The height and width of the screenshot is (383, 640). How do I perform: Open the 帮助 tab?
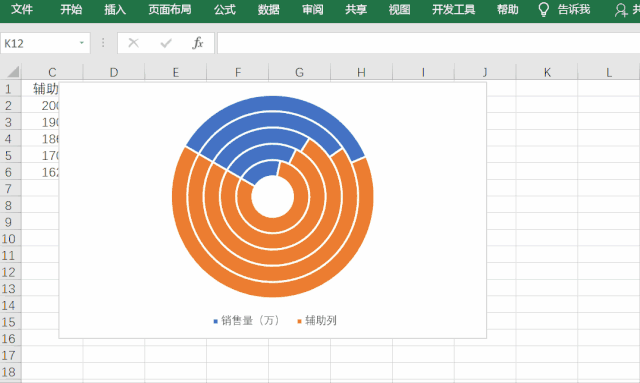(x=508, y=9)
